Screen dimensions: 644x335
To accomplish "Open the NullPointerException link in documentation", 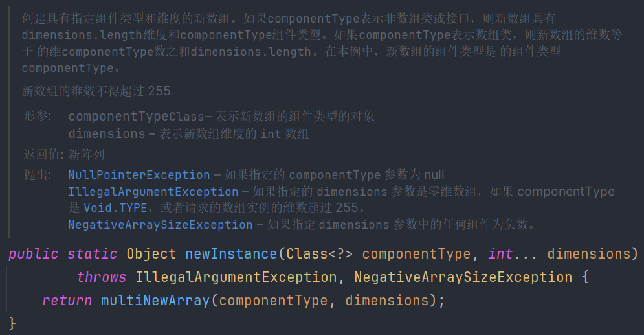I will 139,175.
